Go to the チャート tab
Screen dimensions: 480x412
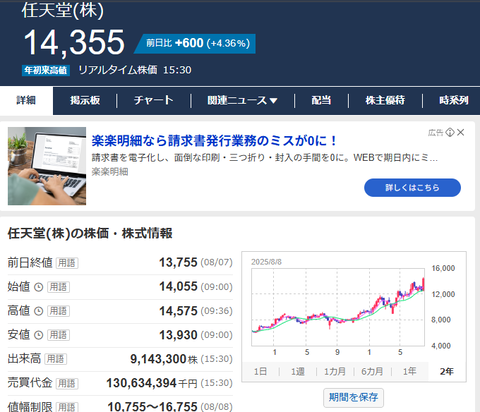153,100
